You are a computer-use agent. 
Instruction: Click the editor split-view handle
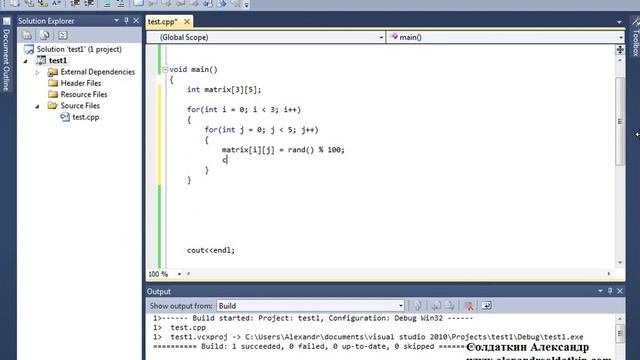point(620,49)
